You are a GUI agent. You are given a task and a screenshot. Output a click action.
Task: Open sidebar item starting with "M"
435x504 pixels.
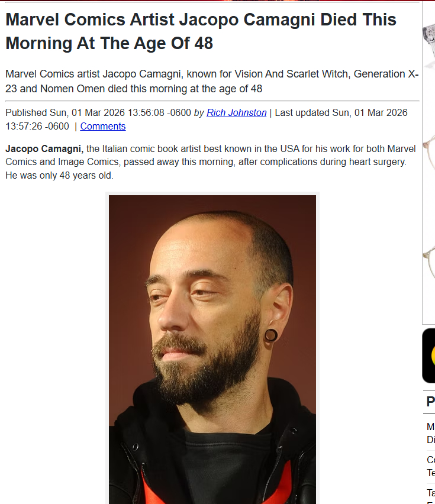(431, 433)
